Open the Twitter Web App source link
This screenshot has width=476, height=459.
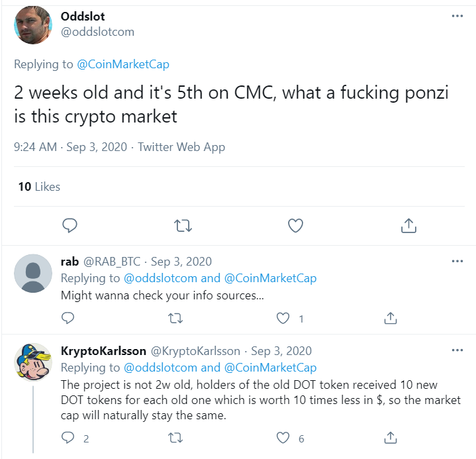point(181,147)
